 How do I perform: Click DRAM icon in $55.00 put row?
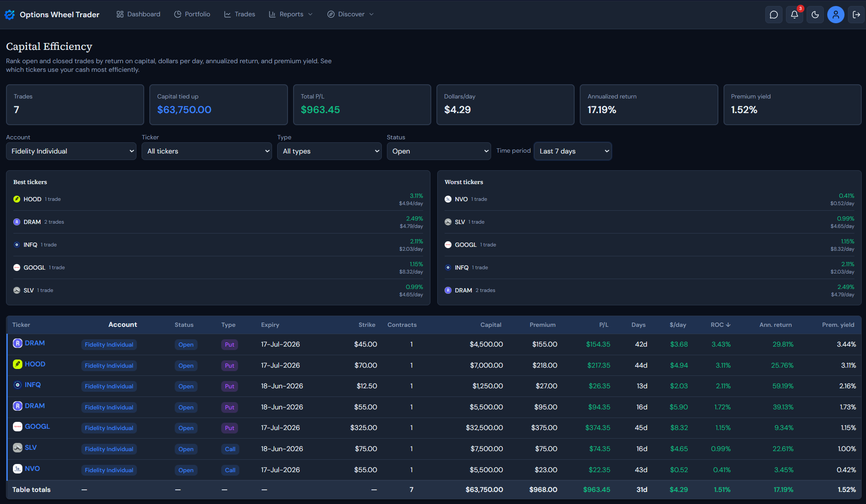pos(18,406)
